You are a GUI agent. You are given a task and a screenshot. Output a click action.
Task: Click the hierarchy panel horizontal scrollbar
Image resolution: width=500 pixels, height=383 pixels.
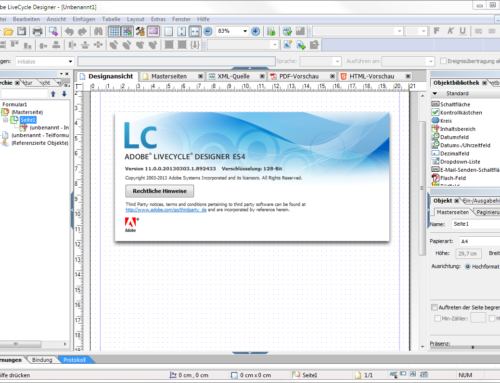pos(21,344)
